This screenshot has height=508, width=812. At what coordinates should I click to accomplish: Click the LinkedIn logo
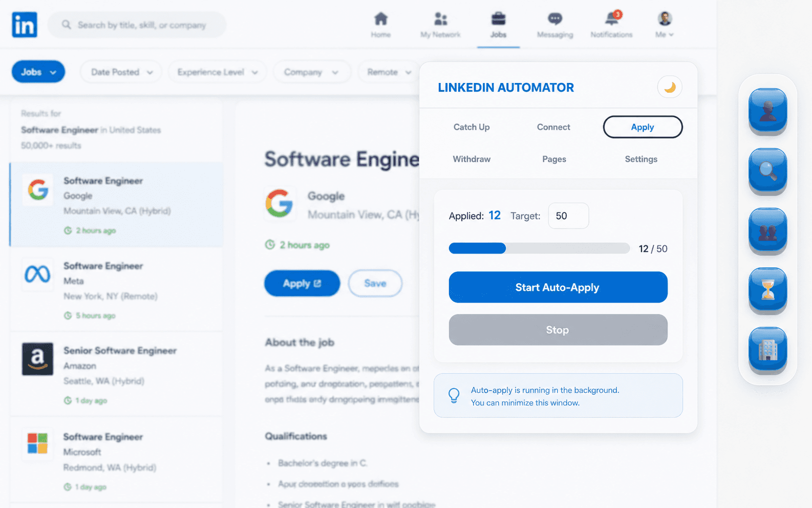(25, 25)
